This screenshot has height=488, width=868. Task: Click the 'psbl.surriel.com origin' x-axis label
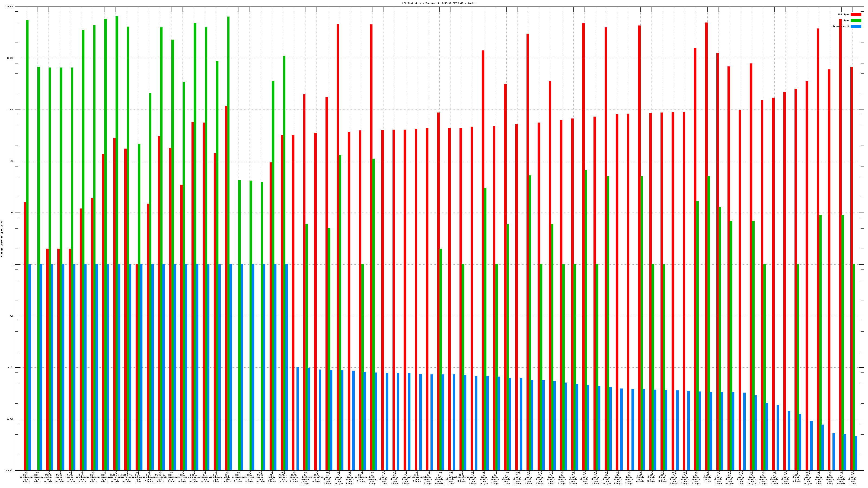(194, 477)
